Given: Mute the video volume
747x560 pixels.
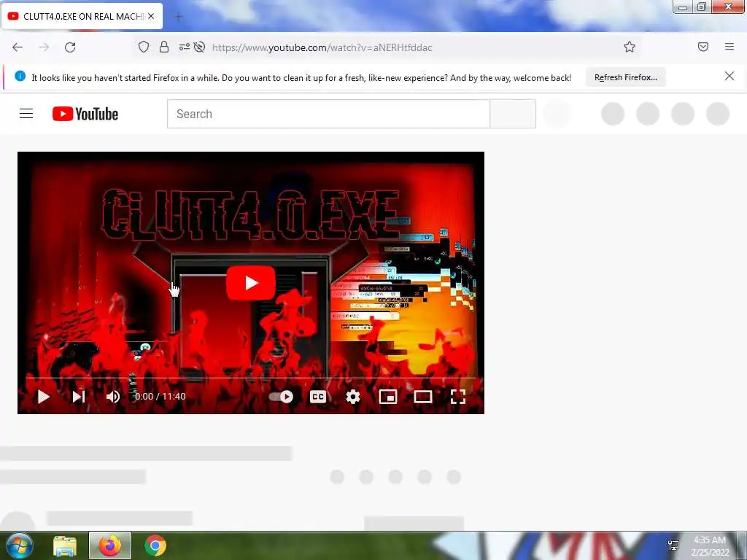Looking at the screenshot, I should [x=113, y=397].
